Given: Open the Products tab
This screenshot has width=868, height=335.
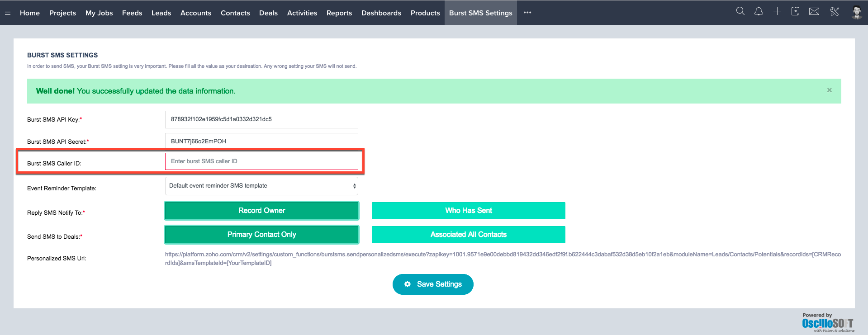Looking at the screenshot, I should [425, 13].
